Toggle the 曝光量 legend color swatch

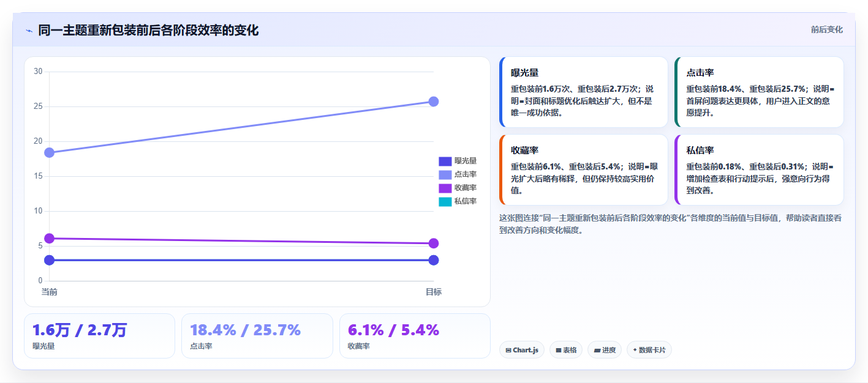[x=445, y=162]
